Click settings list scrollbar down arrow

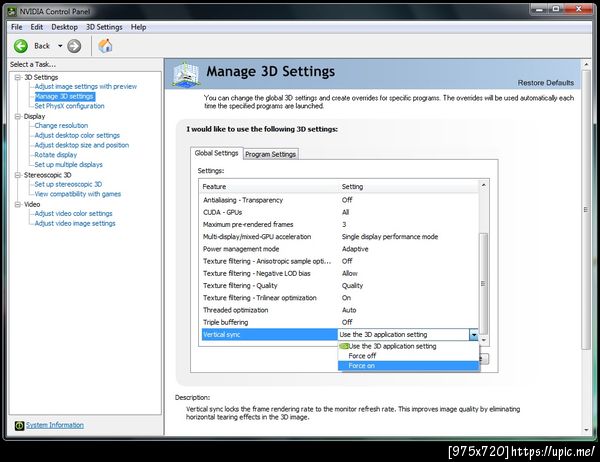click(483, 340)
